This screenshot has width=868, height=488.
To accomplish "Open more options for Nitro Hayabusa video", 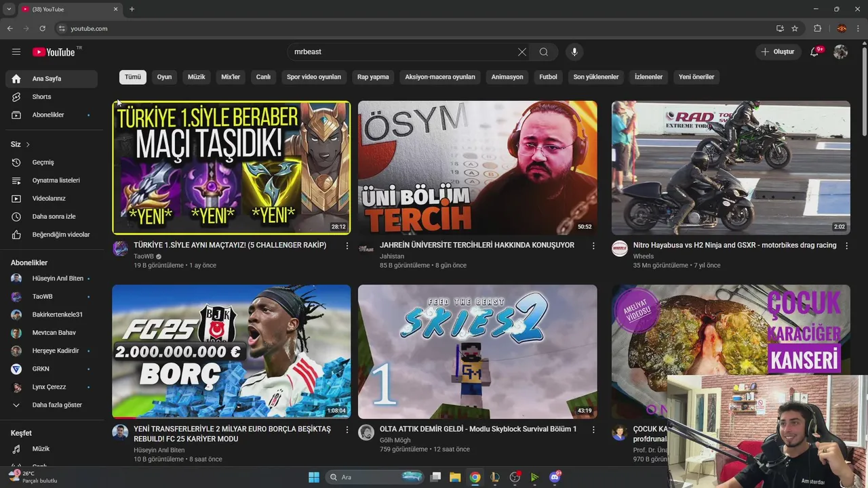I will pos(846,246).
